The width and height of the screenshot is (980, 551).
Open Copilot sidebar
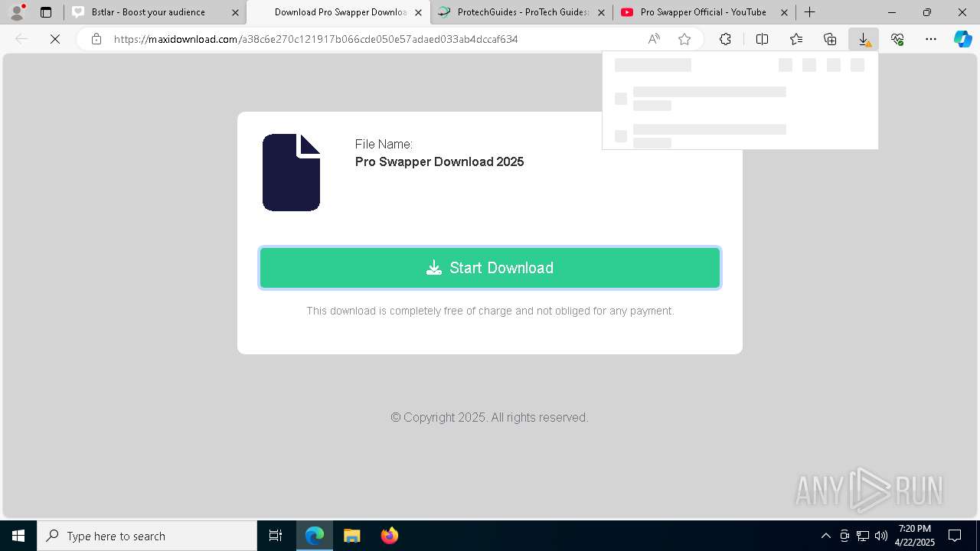[x=963, y=39]
